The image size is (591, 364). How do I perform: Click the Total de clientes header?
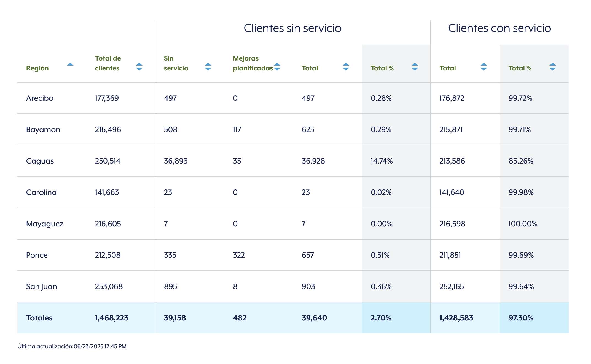(x=108, y=63)
